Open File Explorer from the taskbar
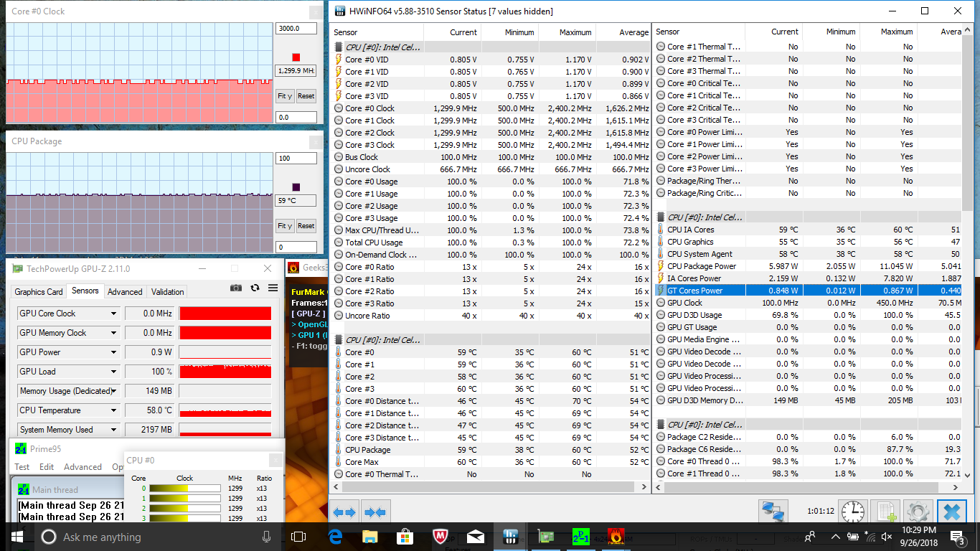 (370, 537)
